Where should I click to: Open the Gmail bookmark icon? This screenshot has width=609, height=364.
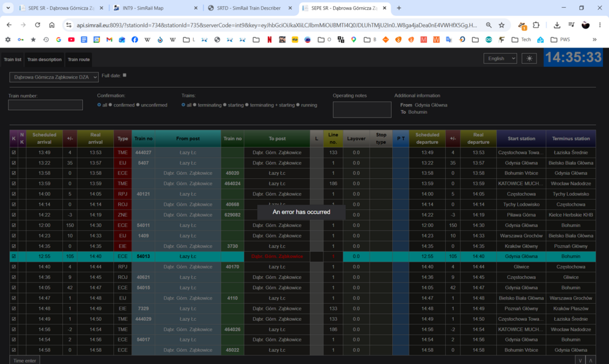tap(109, 40)
